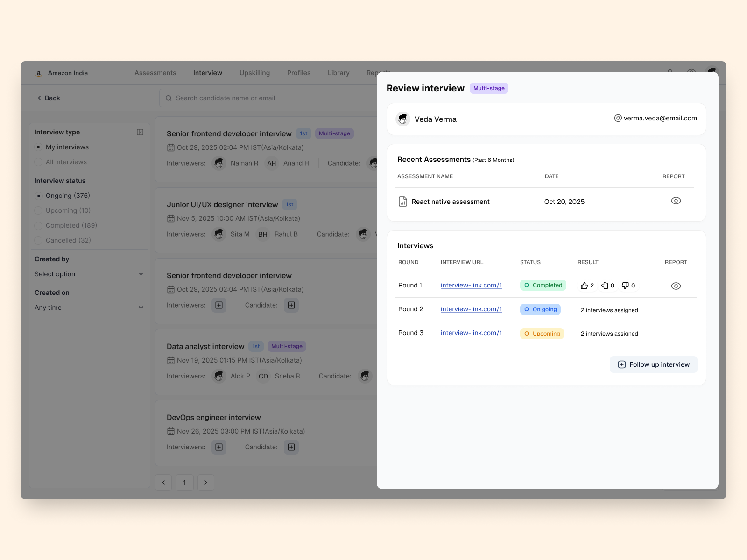The height and width of the screenshot is (560, 747).
Task: Expand the Any time dropdown under Created on
Action: (x=89, y=308)
